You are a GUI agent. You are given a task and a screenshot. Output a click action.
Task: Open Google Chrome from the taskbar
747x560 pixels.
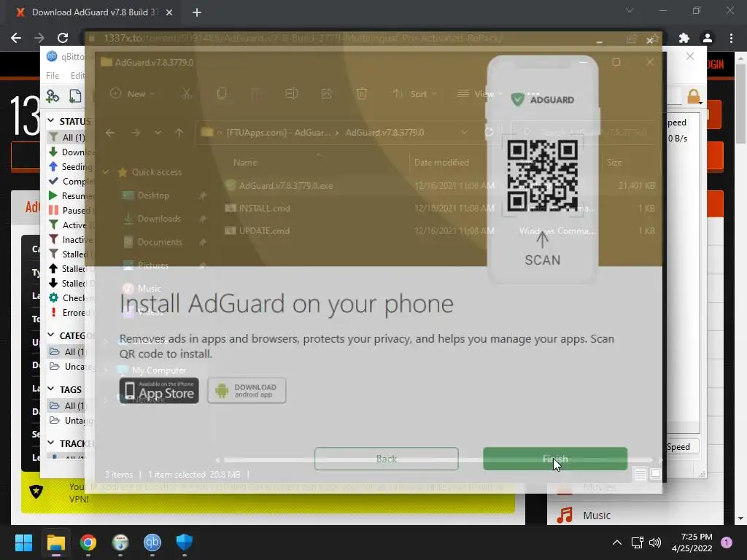[x=88, y=542]
